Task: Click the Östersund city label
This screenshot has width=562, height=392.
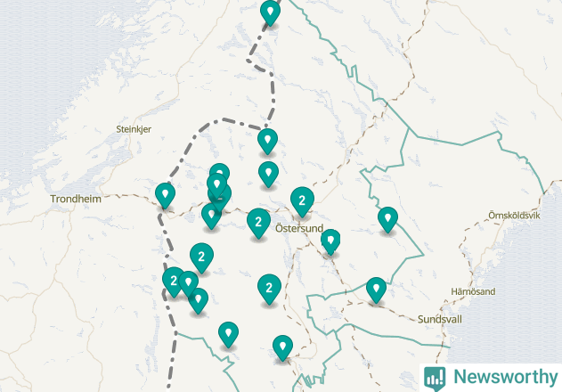Action: [x=299, y=228]
